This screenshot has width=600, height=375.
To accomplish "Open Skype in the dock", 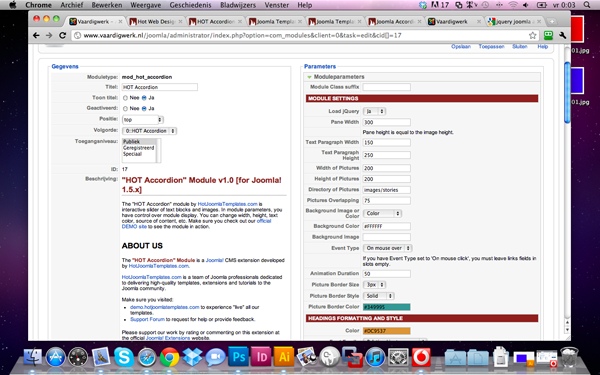I will [124, 357].
